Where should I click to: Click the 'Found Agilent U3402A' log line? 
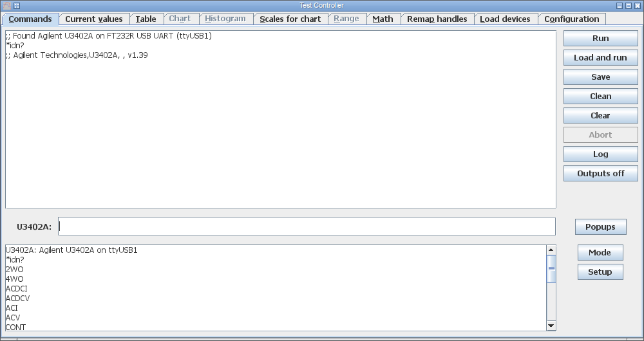tap(109, 35)
